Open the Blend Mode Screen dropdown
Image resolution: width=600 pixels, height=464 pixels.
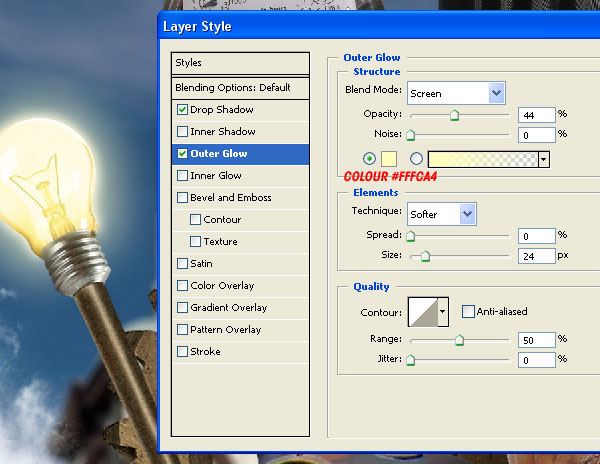[x=457, y=93]
